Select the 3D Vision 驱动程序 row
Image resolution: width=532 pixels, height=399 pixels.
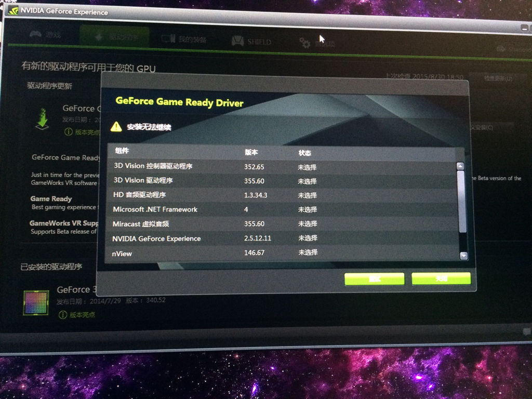[282, 181]
